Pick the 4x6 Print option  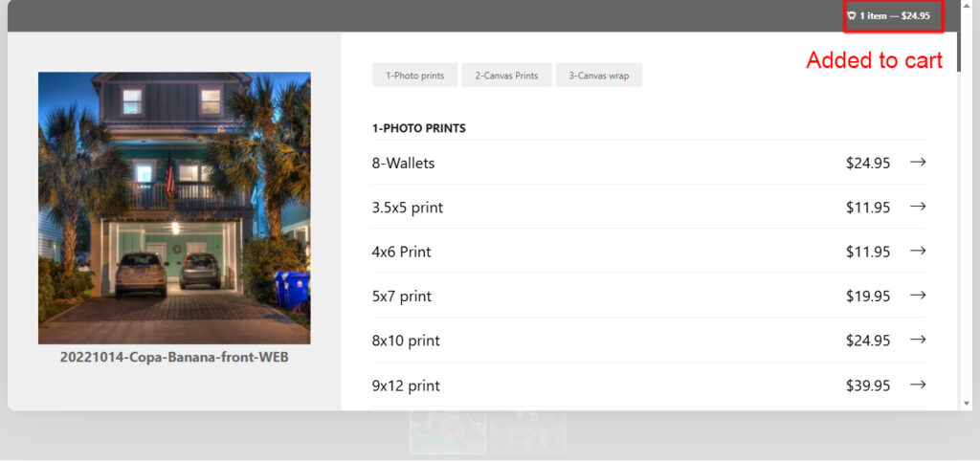click(401, 253)
